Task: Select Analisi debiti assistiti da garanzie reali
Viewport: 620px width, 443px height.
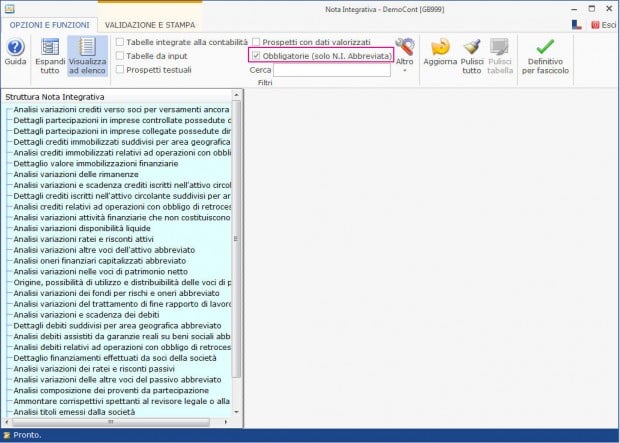Action: (x=122, y=337)
